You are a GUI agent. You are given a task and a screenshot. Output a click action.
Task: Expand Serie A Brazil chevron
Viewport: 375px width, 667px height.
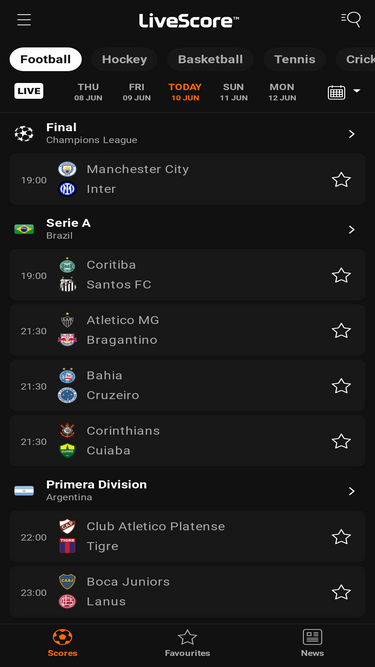tap(352, 230)
